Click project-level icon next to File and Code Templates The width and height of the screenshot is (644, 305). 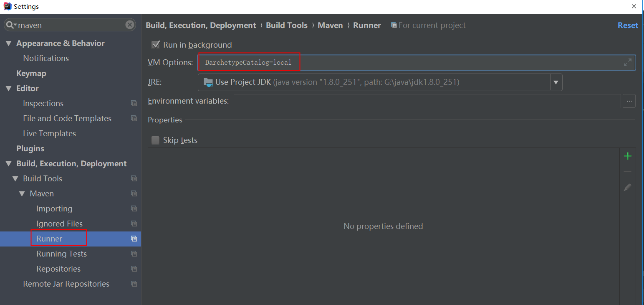[134, 118]
